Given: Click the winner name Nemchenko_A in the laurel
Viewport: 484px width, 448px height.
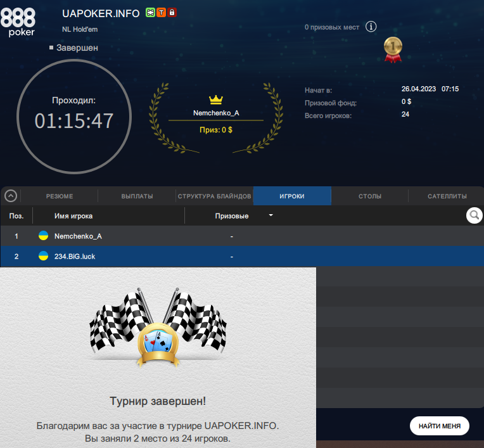Looking at the screenshot, I should click(216, 113).
